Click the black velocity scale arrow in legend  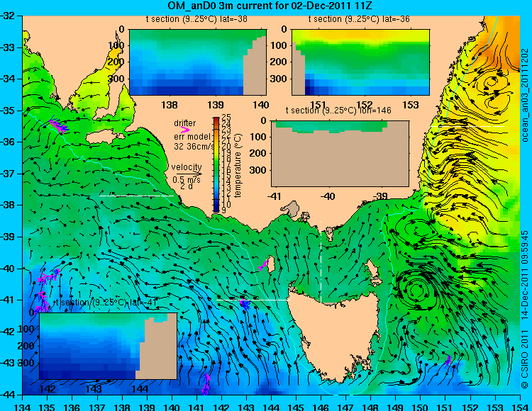coord(189,174)
